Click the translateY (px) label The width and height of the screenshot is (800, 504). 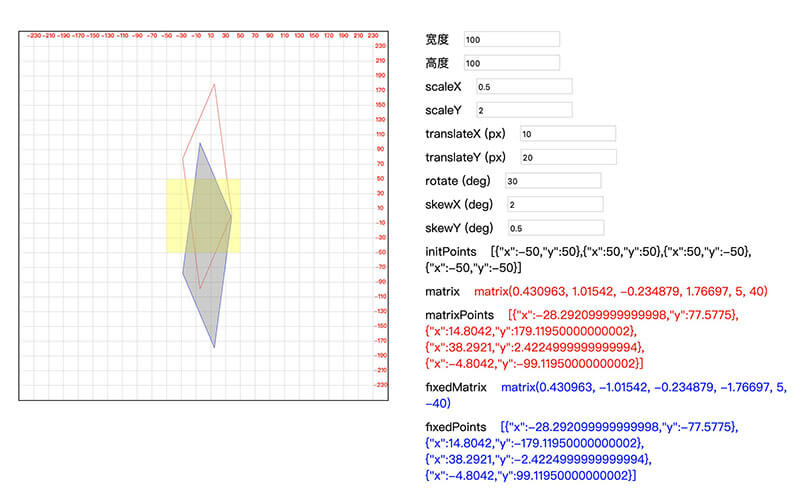(465, 157)
